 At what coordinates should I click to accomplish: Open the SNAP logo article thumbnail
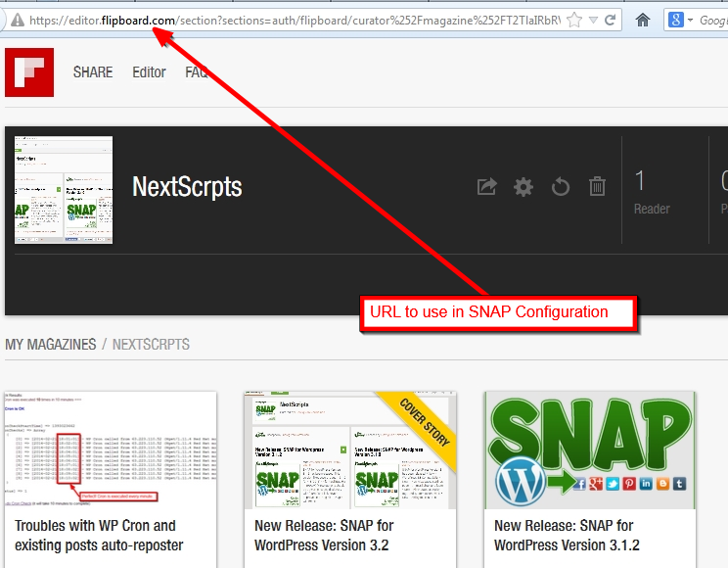point(590,450)
